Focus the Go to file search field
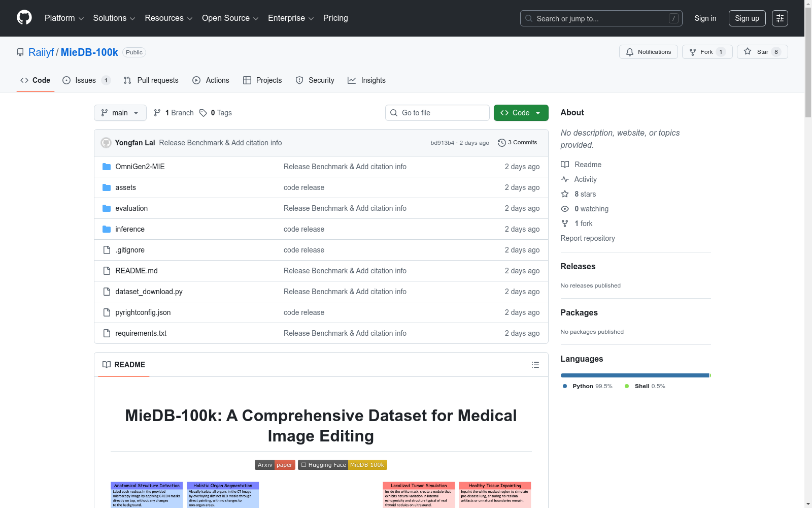 (x=437, y=113)
